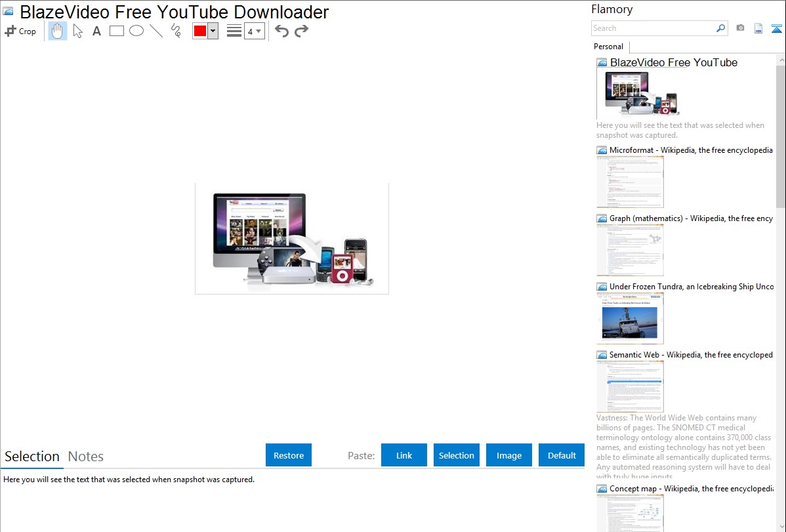Image resolution: width=786 pixels, height=532 pixels.
Task: Switch to the Personal tab
Action: point(609,47)
